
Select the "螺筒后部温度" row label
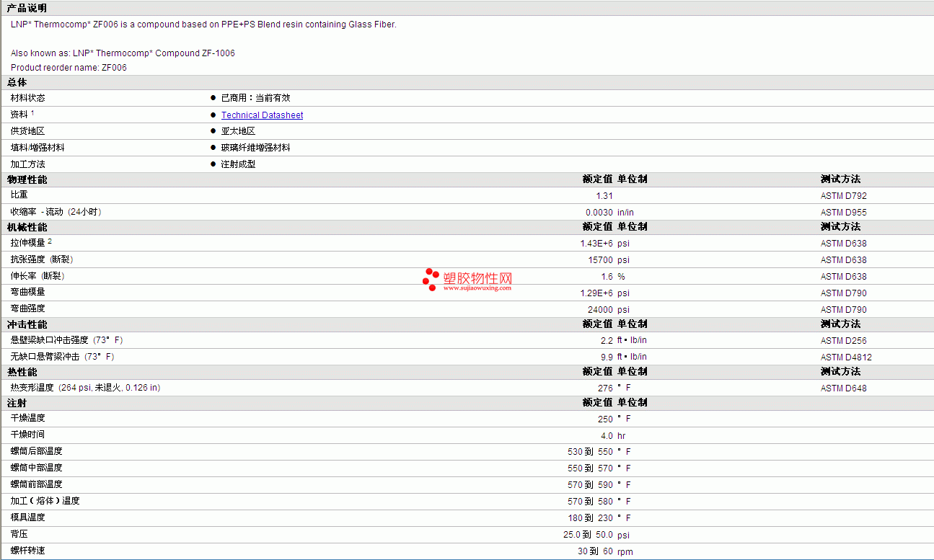(x=37, y=451)
